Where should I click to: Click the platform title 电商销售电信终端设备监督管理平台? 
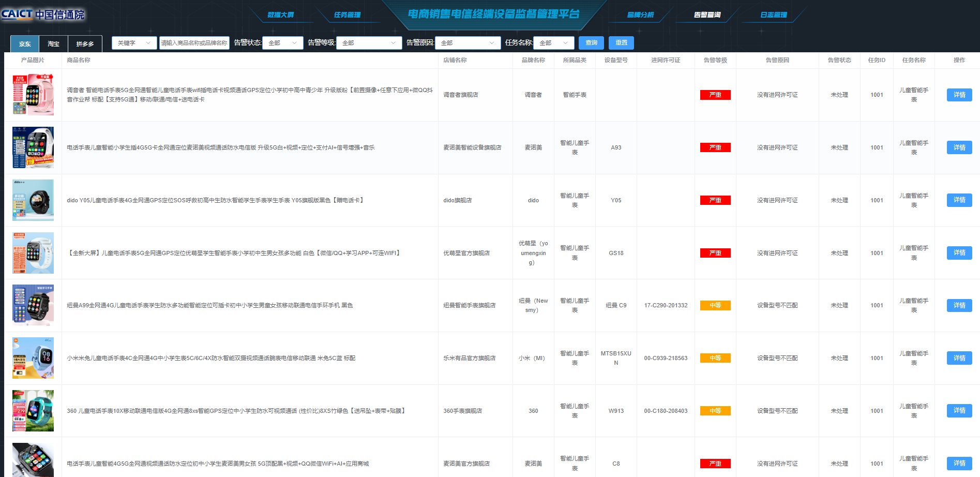493,14
